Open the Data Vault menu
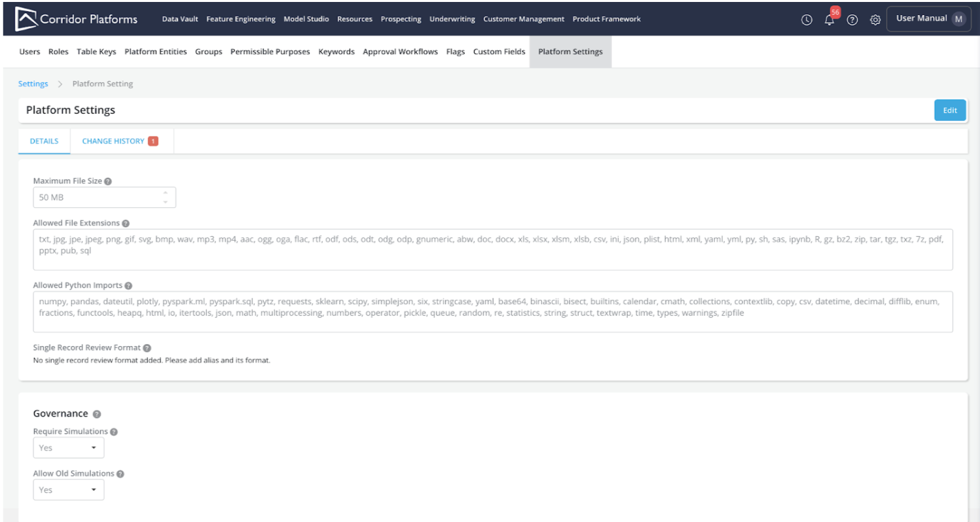Viewport: 980px width, 522px height. [179, 19]
